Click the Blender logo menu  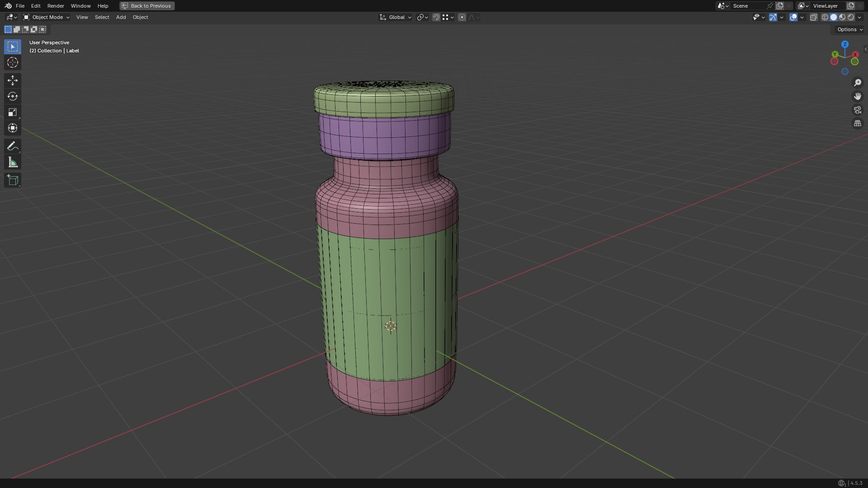[x=8, y=6]
